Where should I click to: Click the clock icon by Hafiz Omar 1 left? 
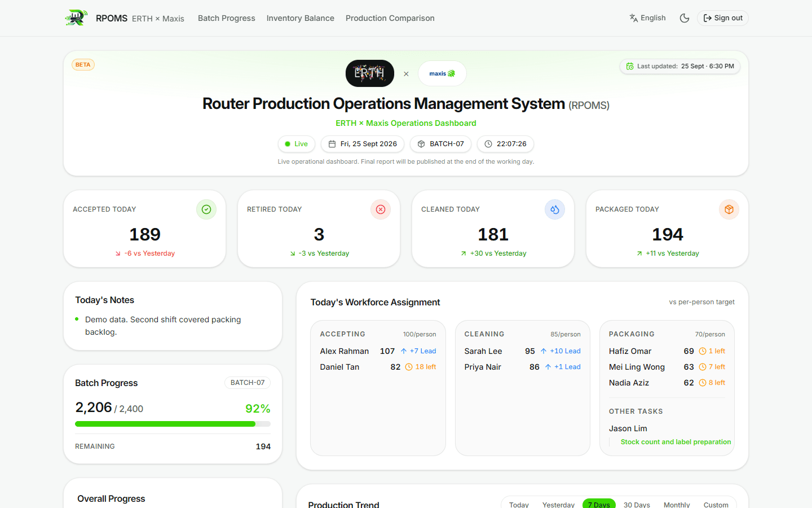[x=703, y=351]
